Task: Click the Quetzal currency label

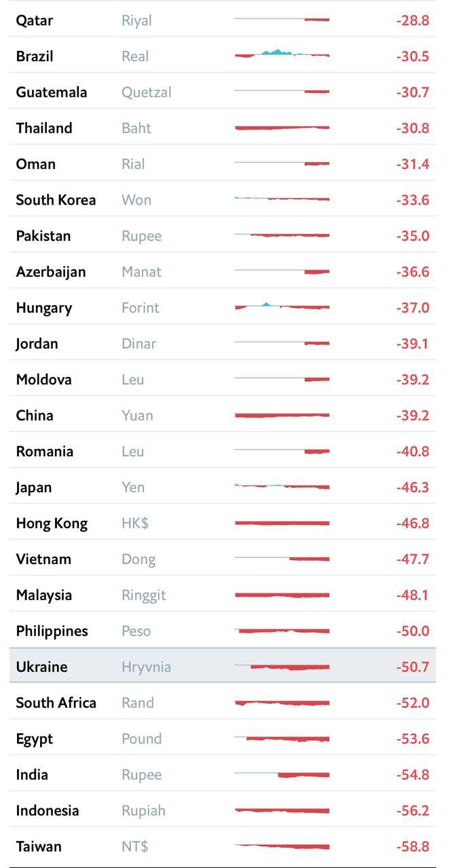Action: click(x=147, y=92)
